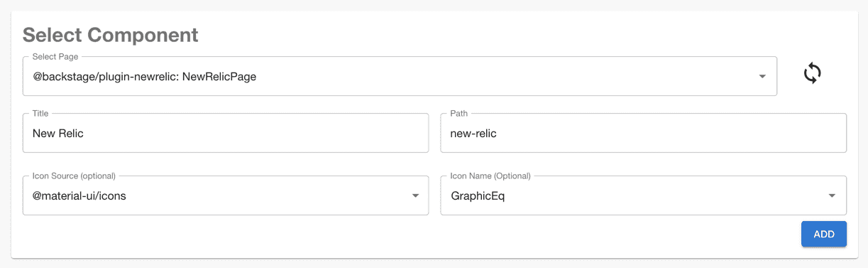Open the Select Page dropdown arrow
Screen dimensions: 868x268
click(x=762, y=77)
